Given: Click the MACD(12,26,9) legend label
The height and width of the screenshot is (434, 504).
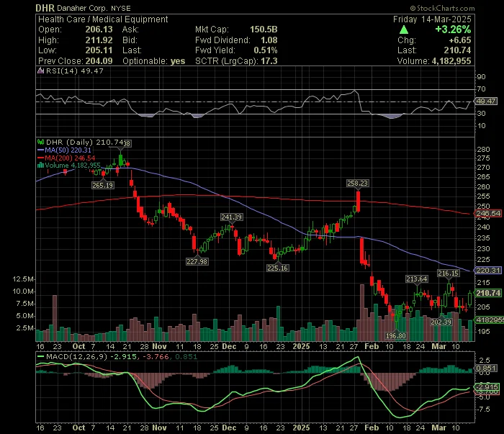Looking at the screenshot, I should tap(76, 356).
